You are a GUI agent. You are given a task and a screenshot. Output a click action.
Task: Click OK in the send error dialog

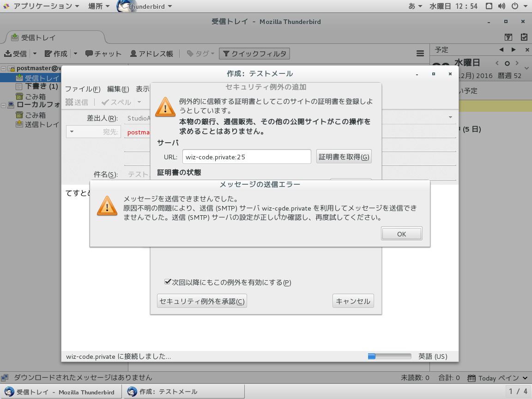tap(401, 234)
